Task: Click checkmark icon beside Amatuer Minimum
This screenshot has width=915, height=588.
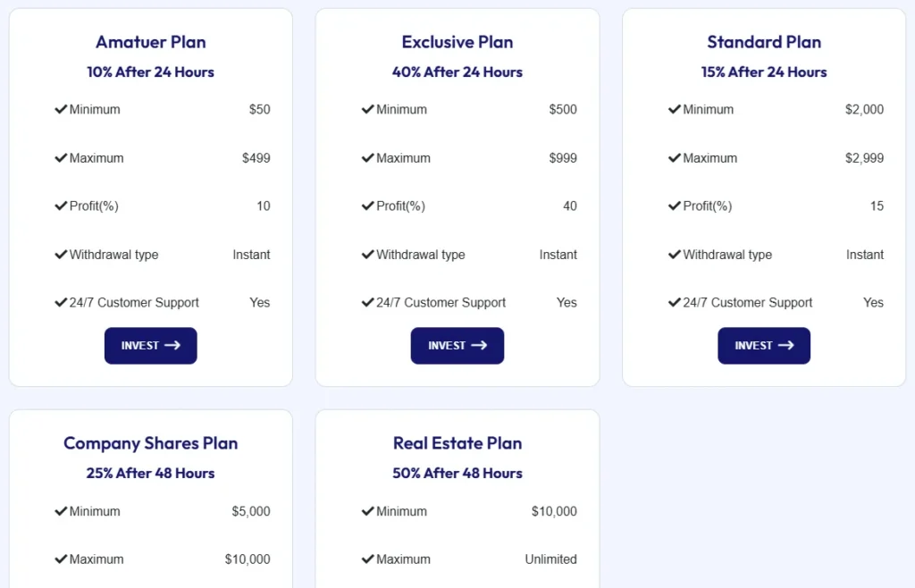Action: (61, 109)
